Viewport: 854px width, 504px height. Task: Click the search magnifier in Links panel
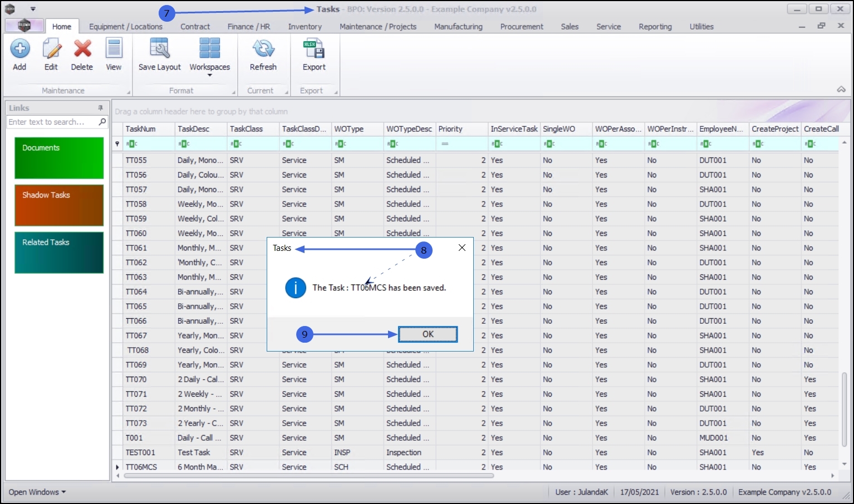102,122
